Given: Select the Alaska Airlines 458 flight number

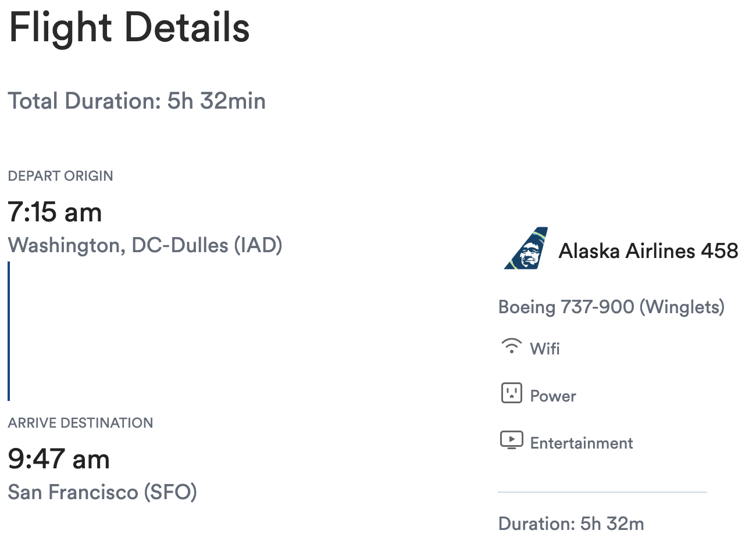Looking at the screenshot, I should tap(648, 251).
